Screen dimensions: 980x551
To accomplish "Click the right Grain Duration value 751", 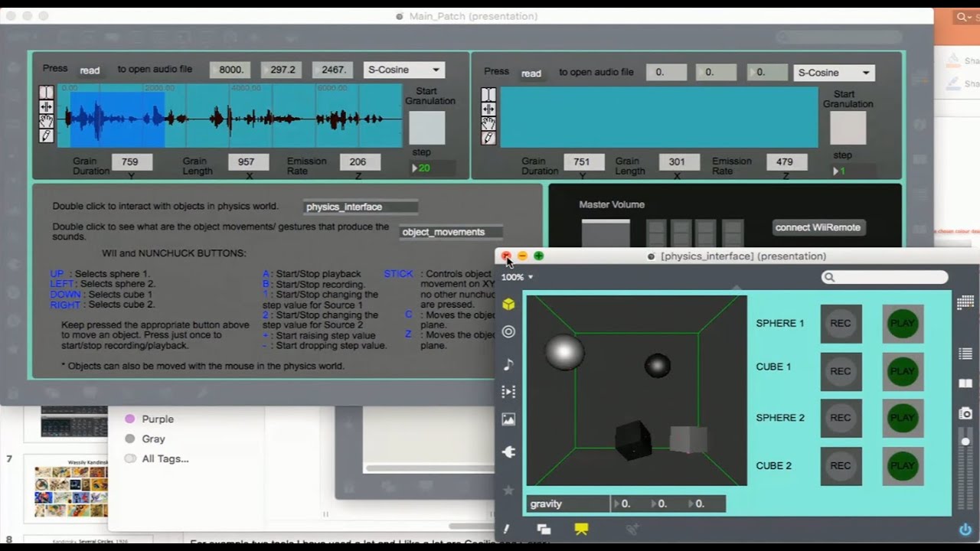I will coord(583,162).
